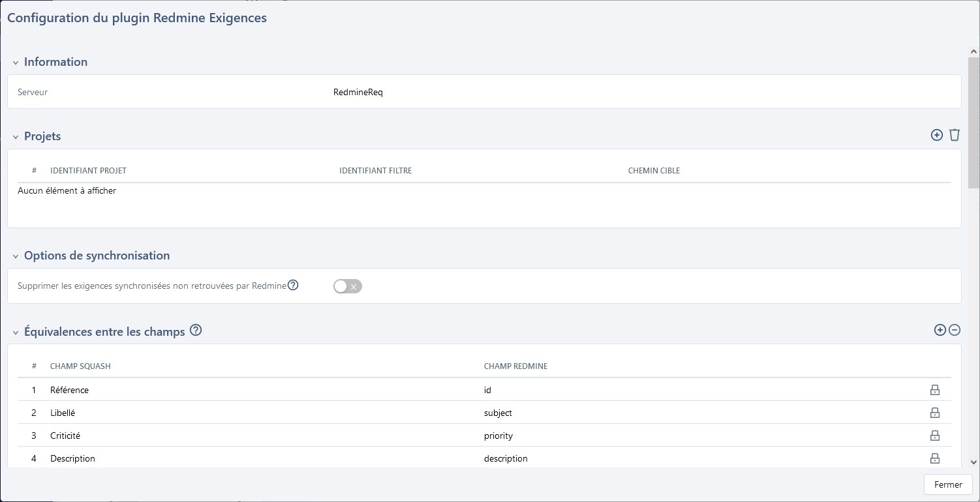Click the lock icon on the Référence row
The width and height of the screenshot is (980, 502).
pos(935,389)
